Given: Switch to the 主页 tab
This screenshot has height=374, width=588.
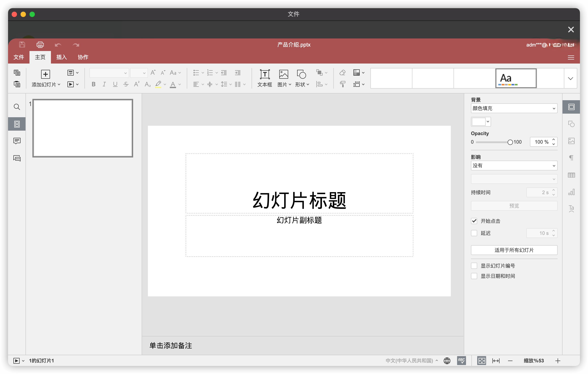Looking at the screenshot, I should tap(40, 57).
